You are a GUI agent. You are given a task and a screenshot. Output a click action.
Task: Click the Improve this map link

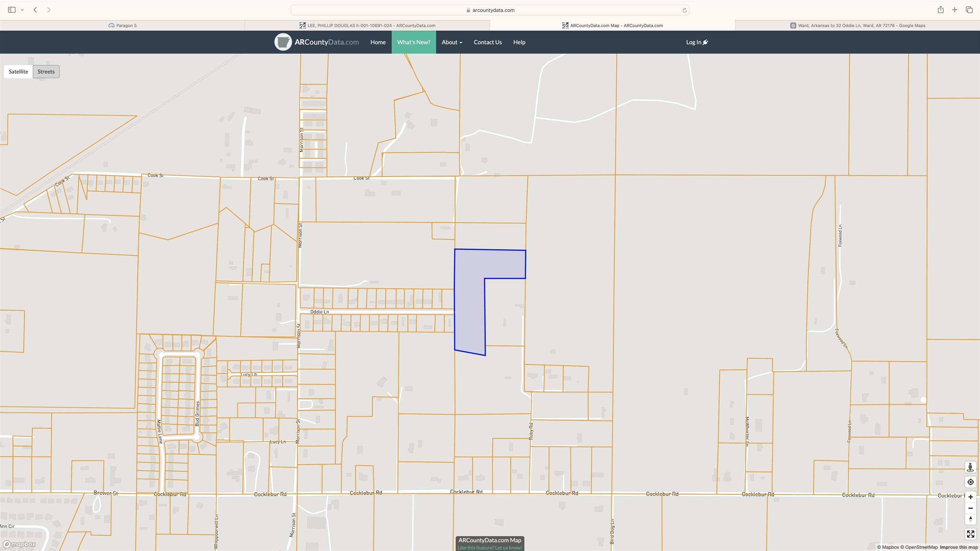pyautogui.click(x=958, y=547)
